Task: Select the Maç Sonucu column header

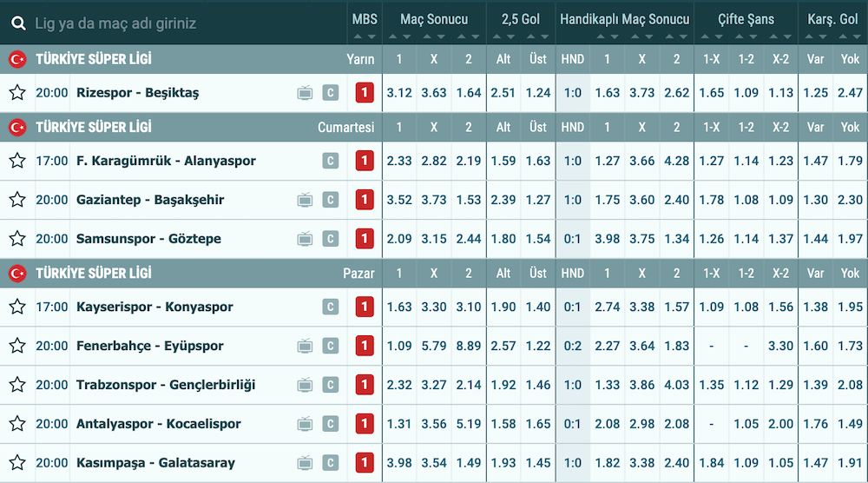Action: click(x=434, y=19)
